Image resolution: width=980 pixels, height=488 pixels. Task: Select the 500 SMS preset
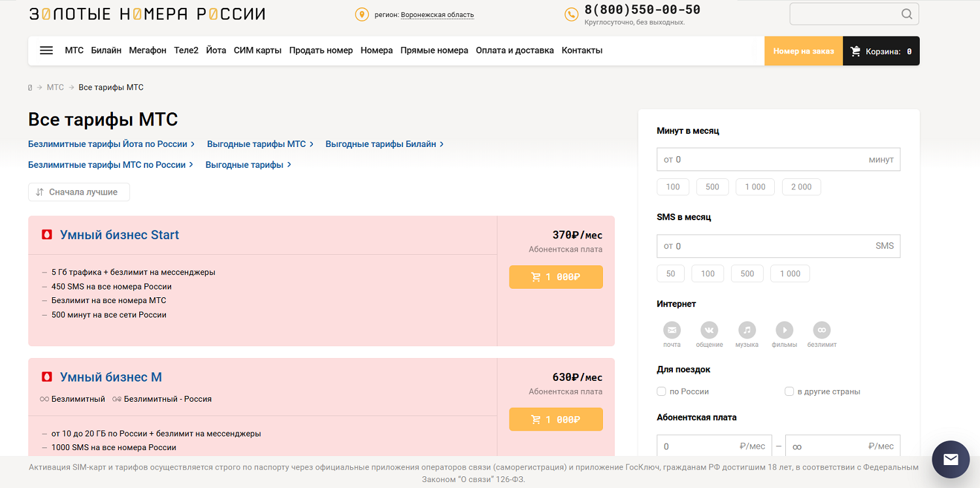(747, 274)
